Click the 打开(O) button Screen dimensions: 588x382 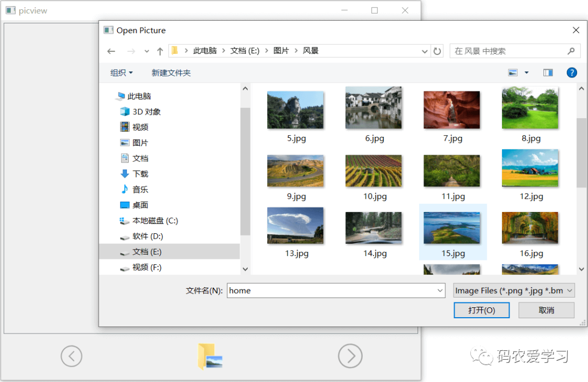(481, 310)
